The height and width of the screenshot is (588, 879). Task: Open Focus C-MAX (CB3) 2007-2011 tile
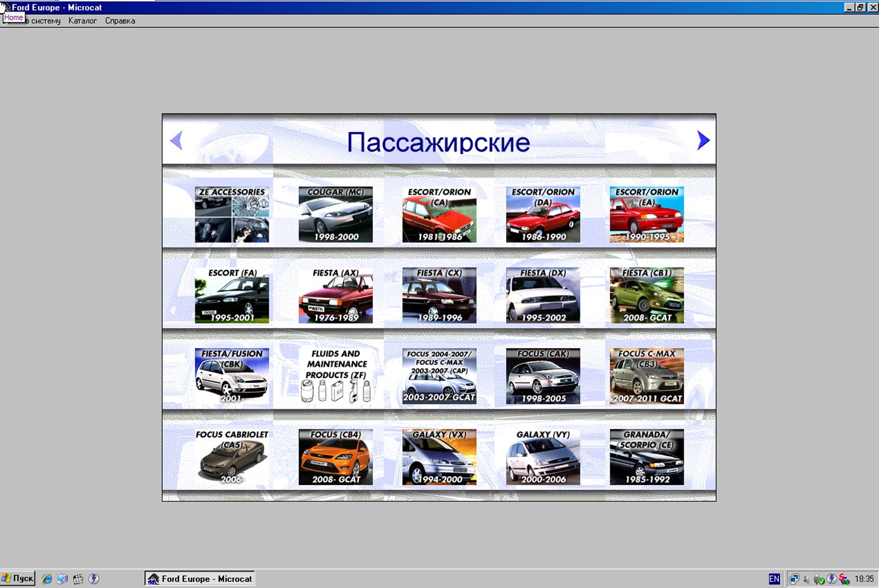(647, 376)
